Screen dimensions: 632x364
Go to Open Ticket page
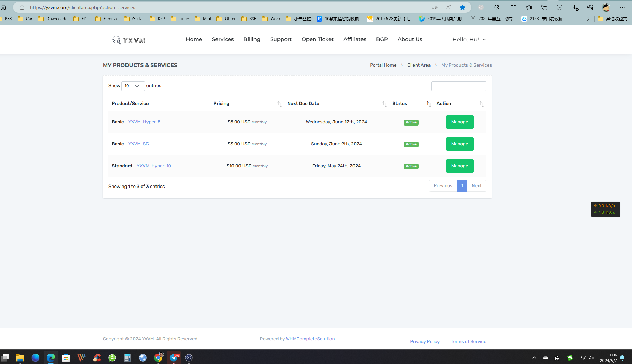317,39
